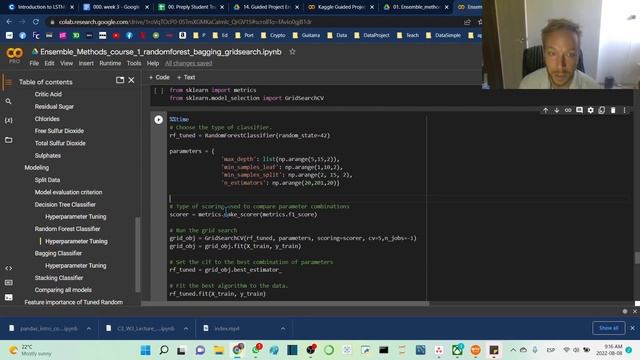
Task: Switch to Introduction to LSTM browser tab
Action: pos(40,7)
